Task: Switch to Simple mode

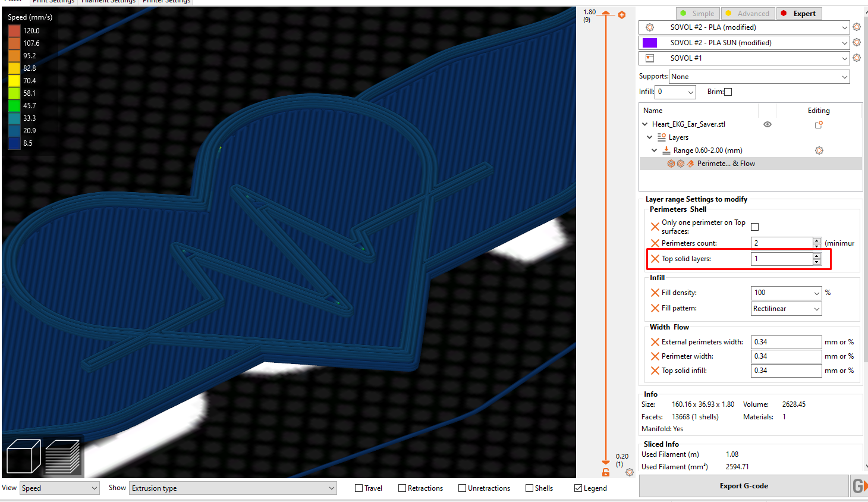Action: click(x=698, y=14)
